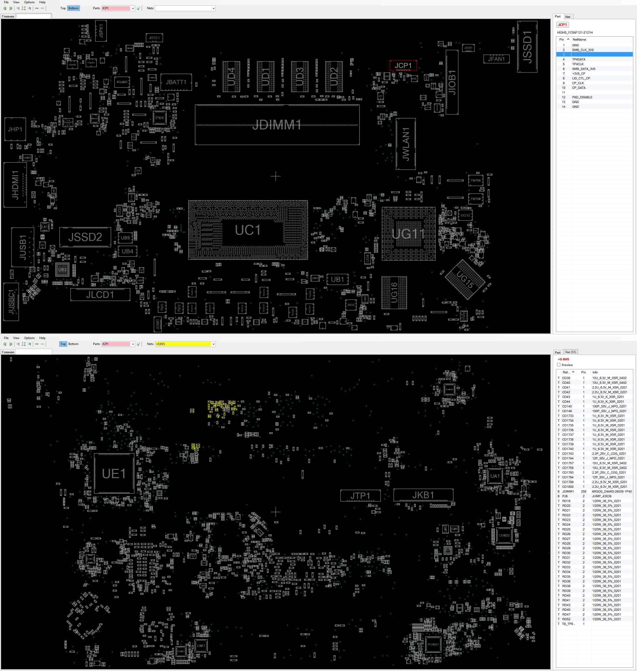637x672 pixels.
Task: Click green back arrow in lower window toolbar
Action: [x=37, y=344]
